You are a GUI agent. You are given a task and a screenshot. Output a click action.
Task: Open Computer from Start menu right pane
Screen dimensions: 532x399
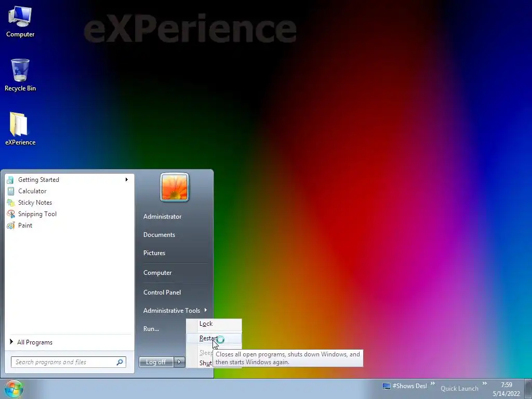[x=157, y=273]
